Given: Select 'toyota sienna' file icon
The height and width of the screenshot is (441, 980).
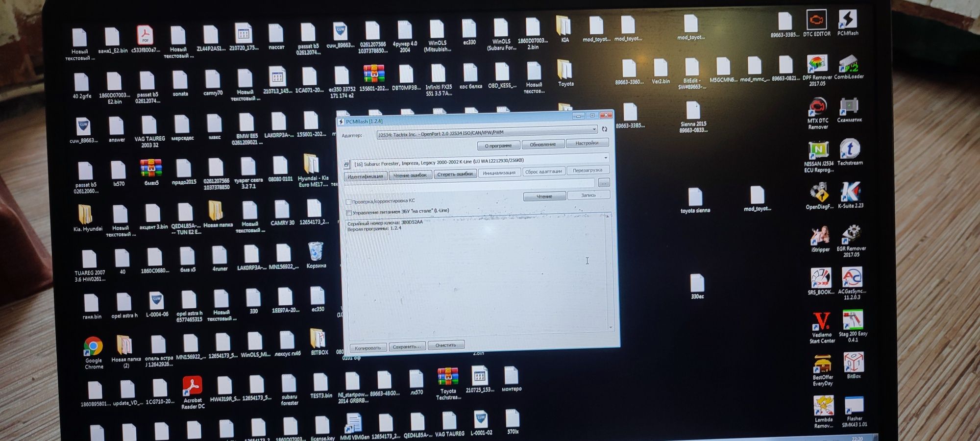Looking at the screenshot, I should (695, 201).
